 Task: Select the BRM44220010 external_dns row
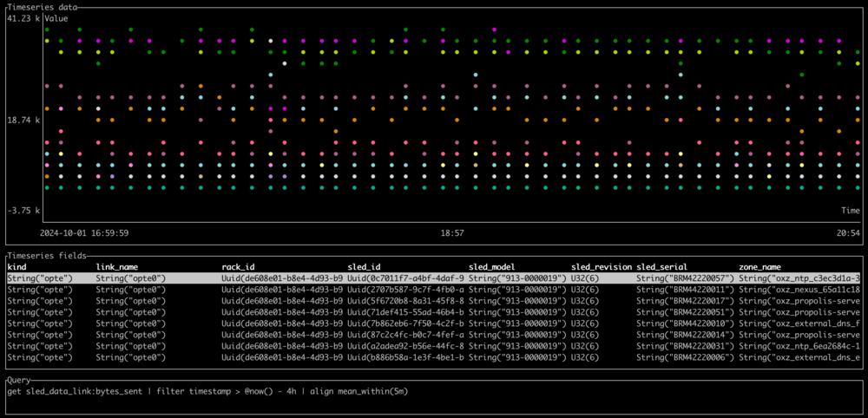[433, 323]
